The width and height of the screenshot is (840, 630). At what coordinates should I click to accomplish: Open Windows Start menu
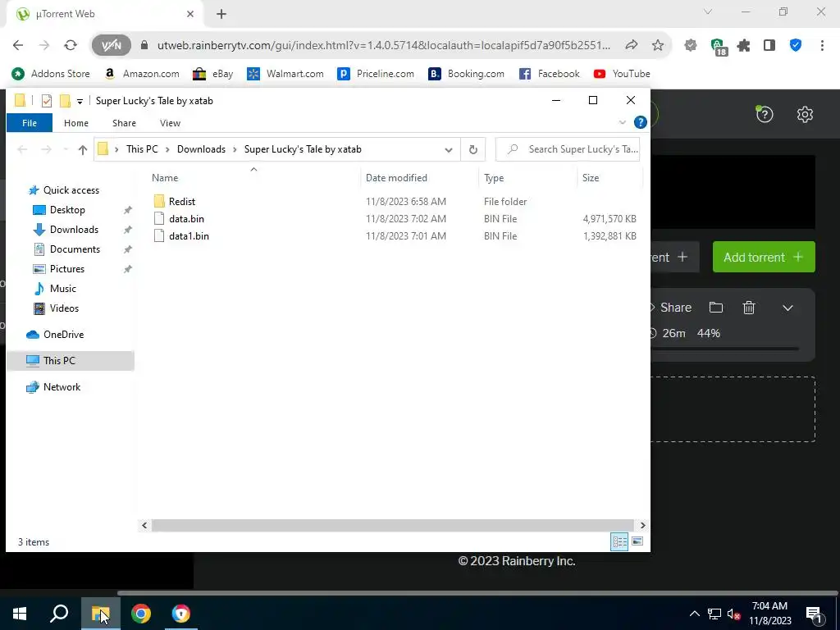20,614
